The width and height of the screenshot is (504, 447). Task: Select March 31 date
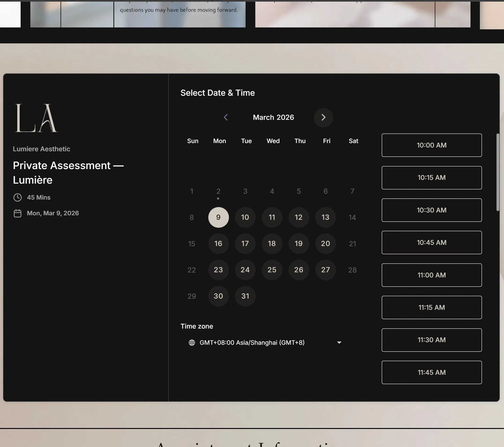click(245, 296)
